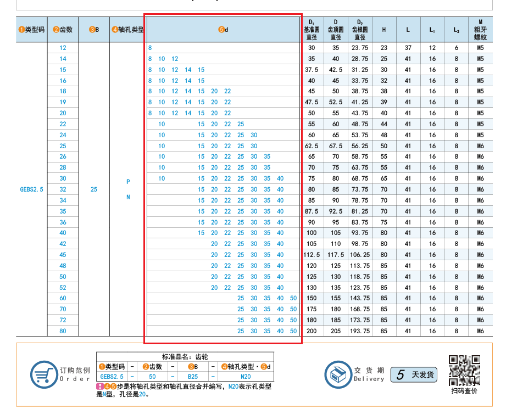This screenshot has width=506, height=420.
Task: Click N20 in the order example table
Action: [246, 377]
